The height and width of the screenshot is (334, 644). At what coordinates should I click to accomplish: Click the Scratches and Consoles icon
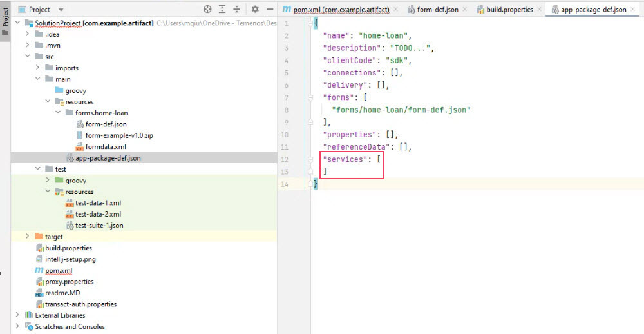point(29,327)
